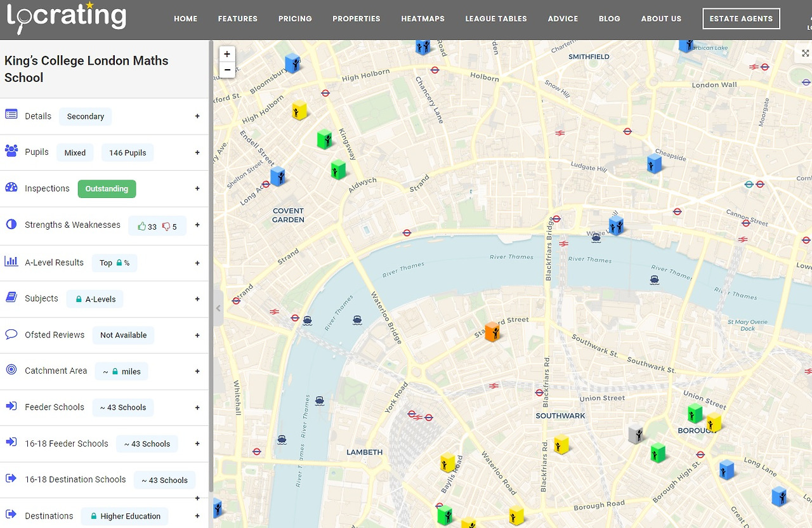This screenshot has width=812, height=528.
Task: Click the green Outstanding inspection badge
Action: (107, 188)
